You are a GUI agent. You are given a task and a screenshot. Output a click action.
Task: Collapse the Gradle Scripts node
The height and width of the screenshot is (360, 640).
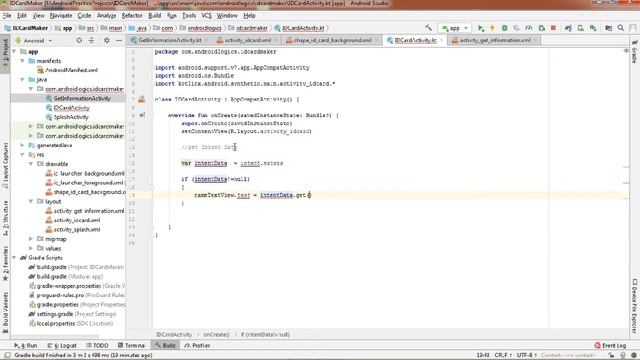14,258
